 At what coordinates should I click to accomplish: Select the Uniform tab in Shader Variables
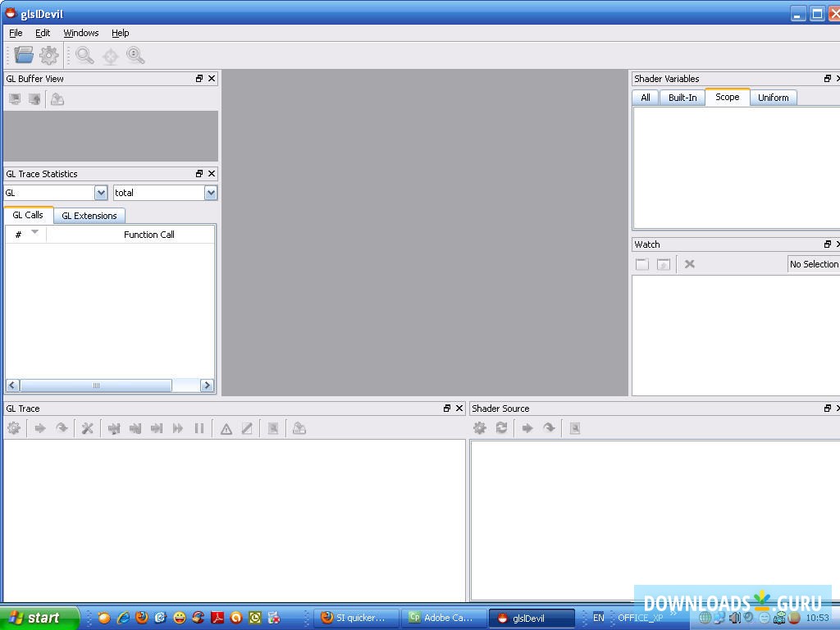tap(773, 98)
